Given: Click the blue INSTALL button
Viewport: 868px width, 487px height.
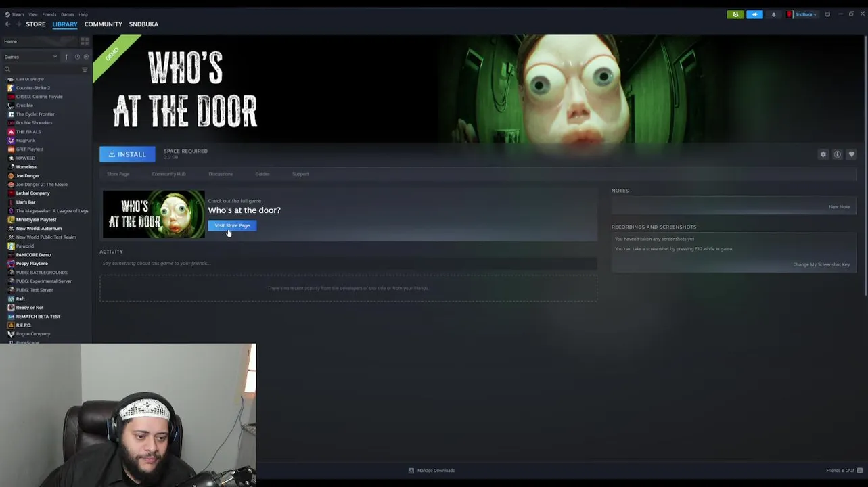Looking at the screenshot, I should 127,154.
